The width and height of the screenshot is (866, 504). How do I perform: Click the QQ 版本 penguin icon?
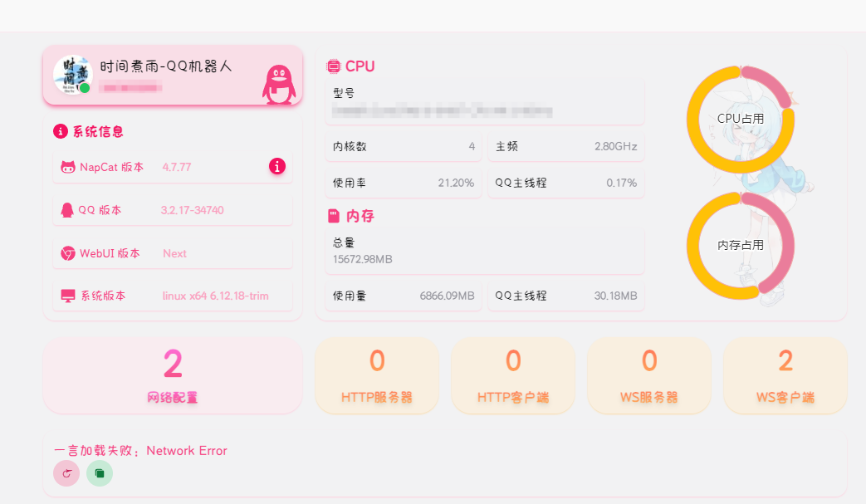point(67,210)
